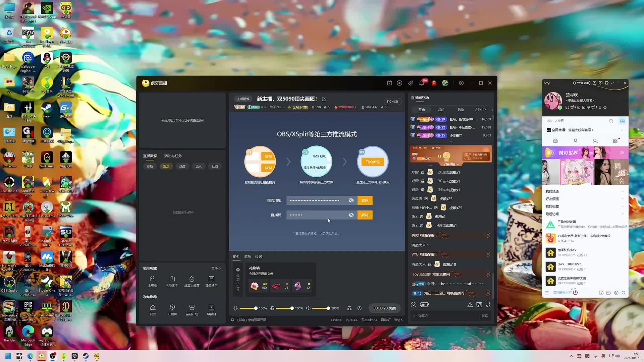Switch to the 活动与任务 tab
This screenshot has width=644, height=362.
(173, 156)
